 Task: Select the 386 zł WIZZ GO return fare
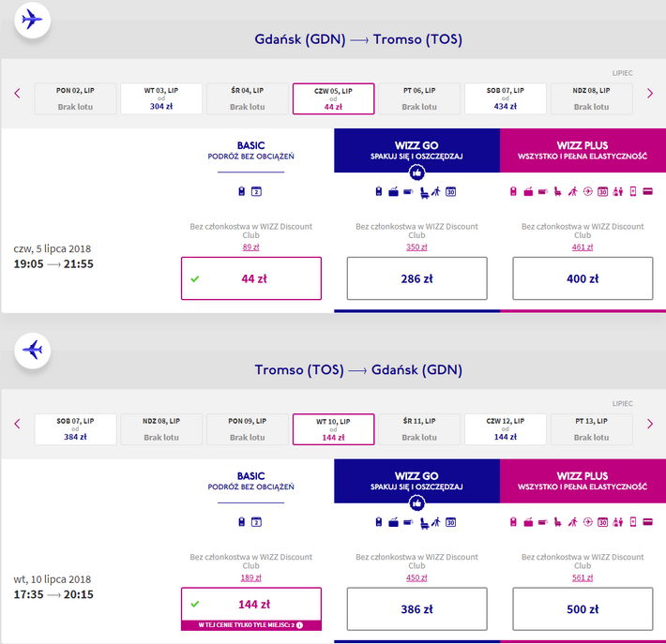tap(416, 608)
